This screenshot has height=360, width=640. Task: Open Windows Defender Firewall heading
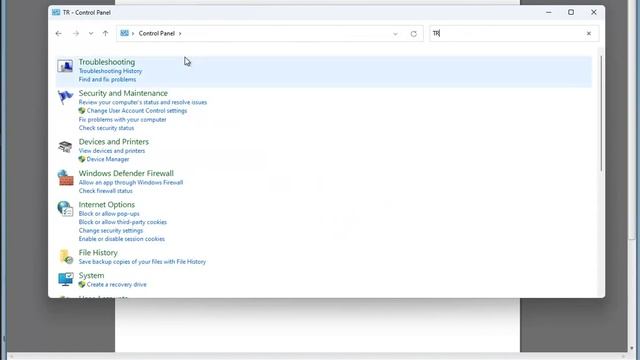point(126,173)
